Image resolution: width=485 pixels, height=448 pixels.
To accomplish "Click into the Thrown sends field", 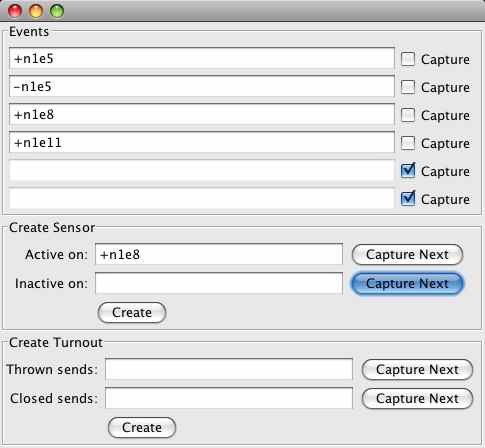I will point(229,369).
